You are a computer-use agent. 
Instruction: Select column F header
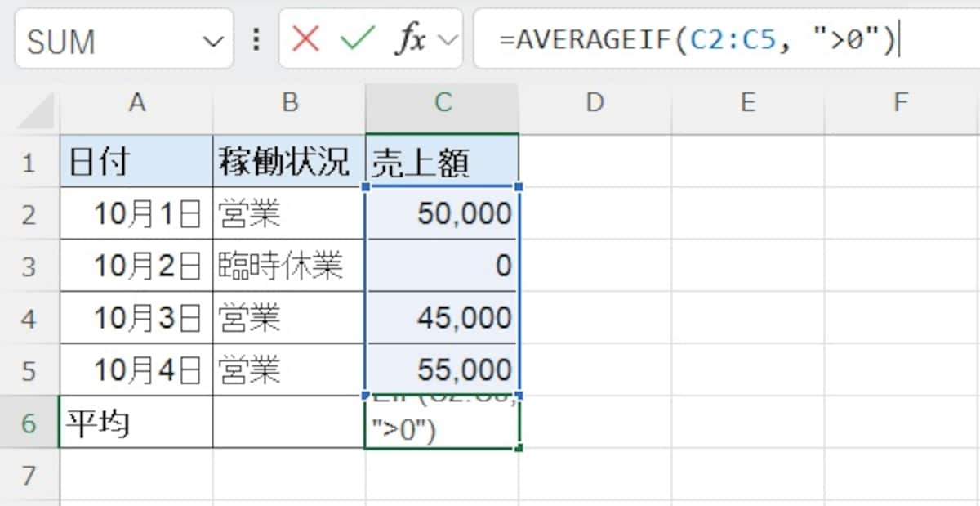click(x=901, y=102)
